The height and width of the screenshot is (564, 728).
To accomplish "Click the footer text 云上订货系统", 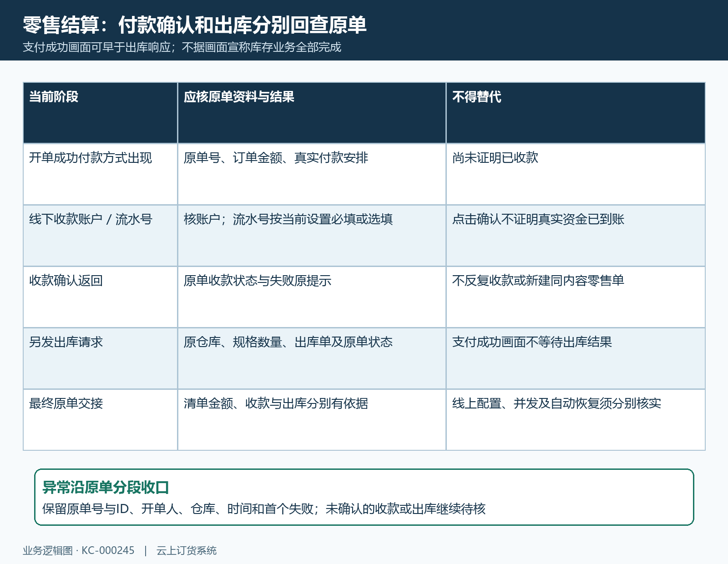I will coord(187,550).
